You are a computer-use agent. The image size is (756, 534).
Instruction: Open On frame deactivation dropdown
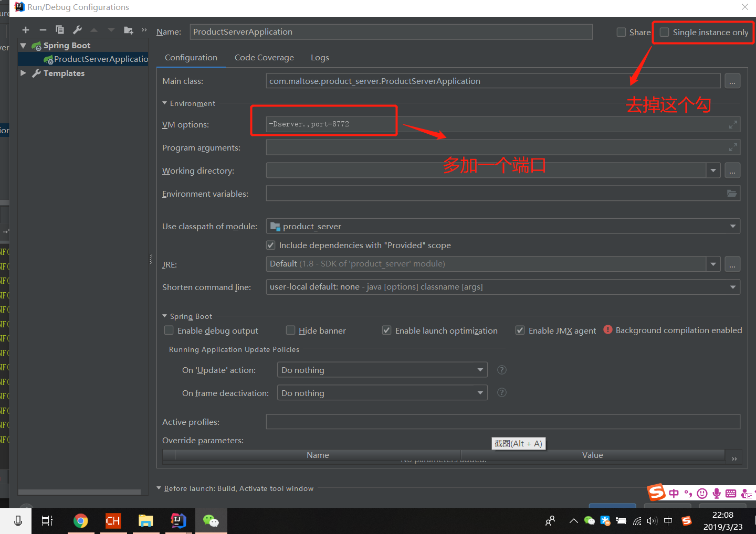pyautogui.click(x=480, y=393)
